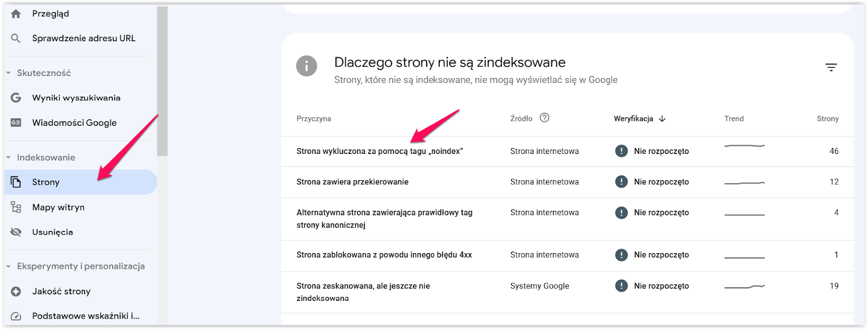Click the Google G icon for Wyniki wyszukiwania
Screen dimensions: 868x329
[16, 98]
